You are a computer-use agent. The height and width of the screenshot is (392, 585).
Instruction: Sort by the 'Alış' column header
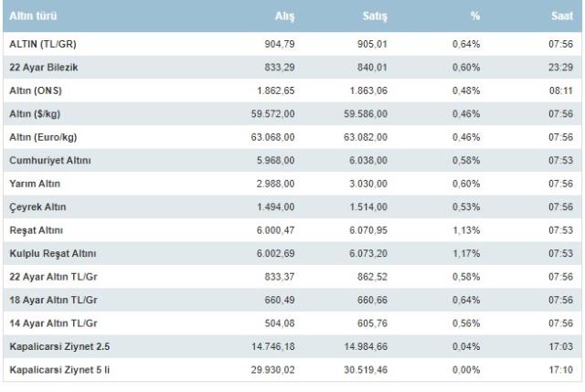(283, 17)
